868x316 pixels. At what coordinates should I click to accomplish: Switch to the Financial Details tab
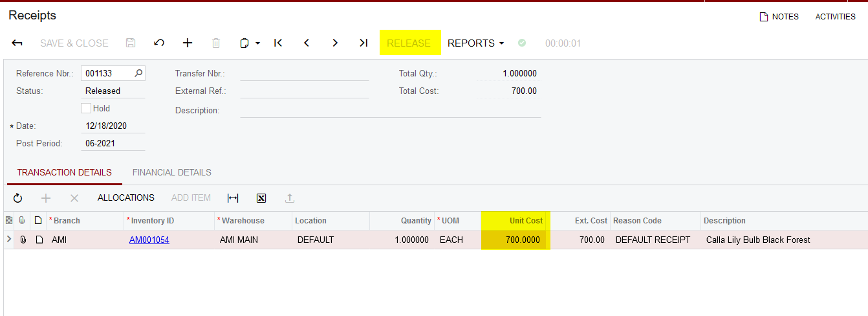[172, 173]
